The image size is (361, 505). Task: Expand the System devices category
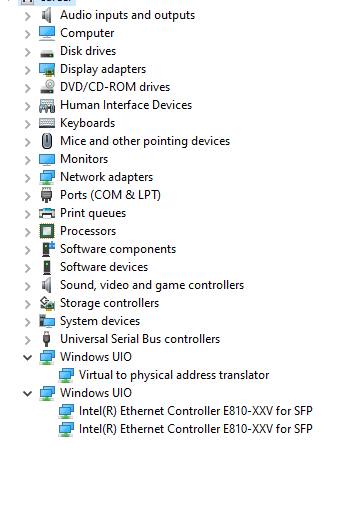coord(28,322)
